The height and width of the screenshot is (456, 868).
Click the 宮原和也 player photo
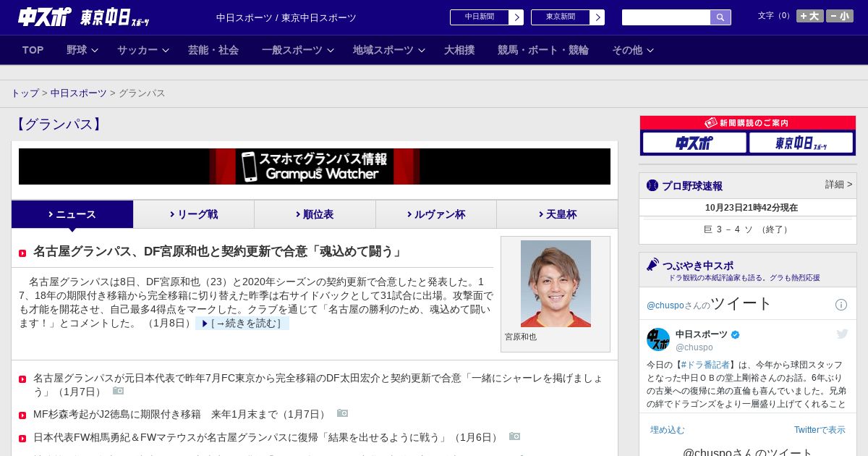click(556, 284)
